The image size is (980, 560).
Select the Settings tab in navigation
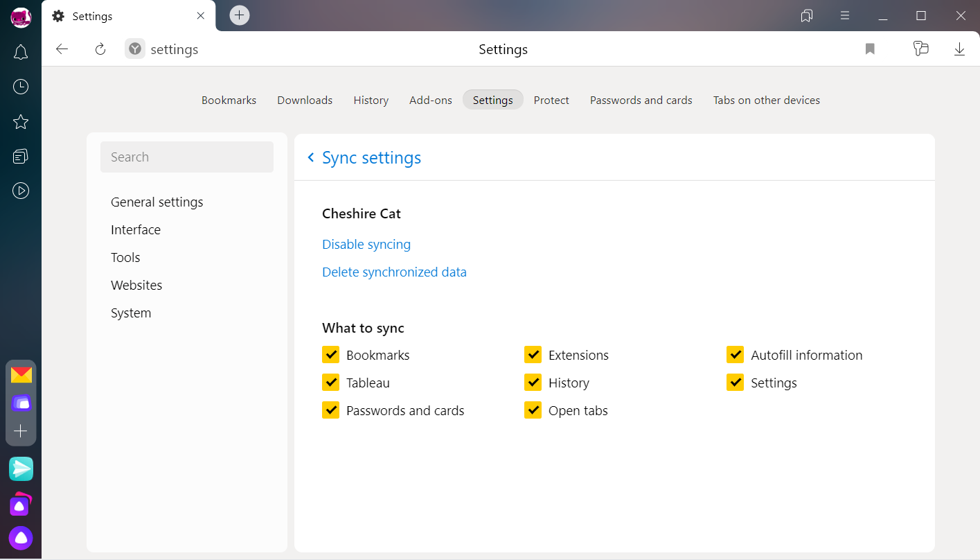(x=493, y=100)
